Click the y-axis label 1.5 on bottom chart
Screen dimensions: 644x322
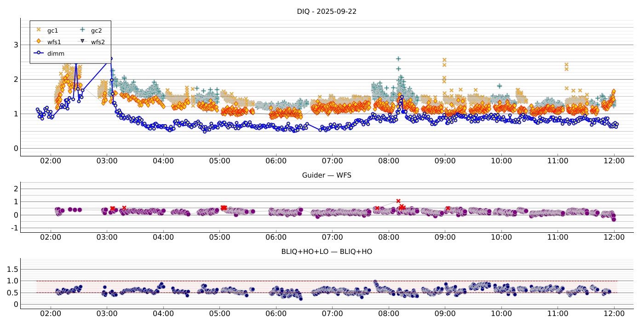[13, 269]
